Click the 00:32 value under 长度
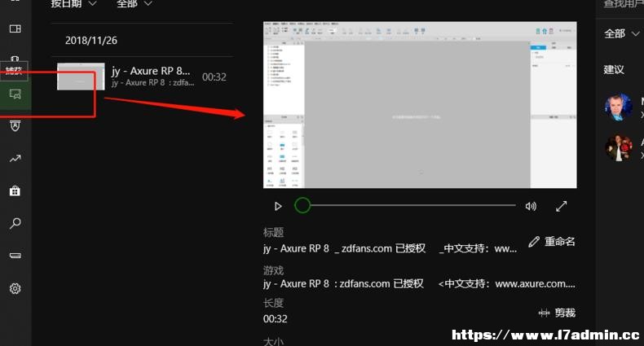Screen dimensions: 644x346 point(276,319)
